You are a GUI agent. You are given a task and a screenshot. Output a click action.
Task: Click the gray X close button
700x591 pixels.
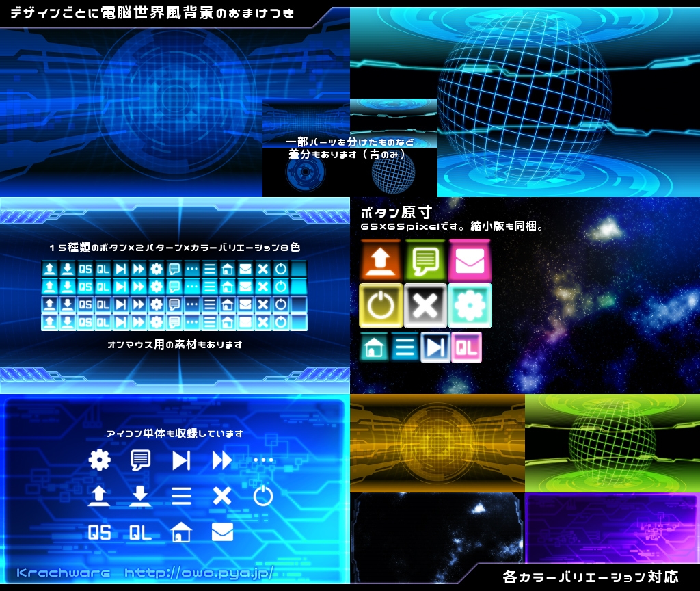click(x=425, y=305)
